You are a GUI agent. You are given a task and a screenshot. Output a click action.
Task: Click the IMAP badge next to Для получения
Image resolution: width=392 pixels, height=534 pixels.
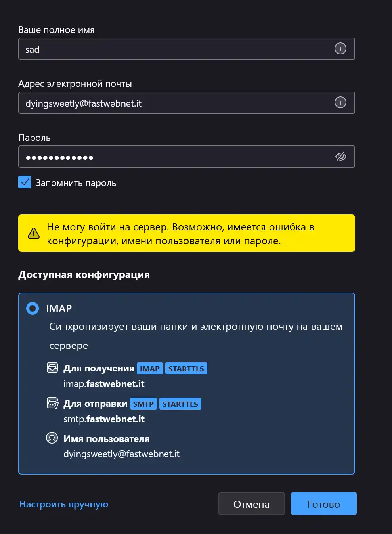150,369
